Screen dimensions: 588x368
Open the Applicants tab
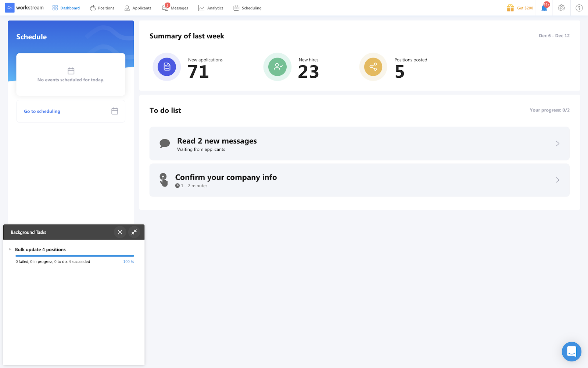tap(138, 8)
